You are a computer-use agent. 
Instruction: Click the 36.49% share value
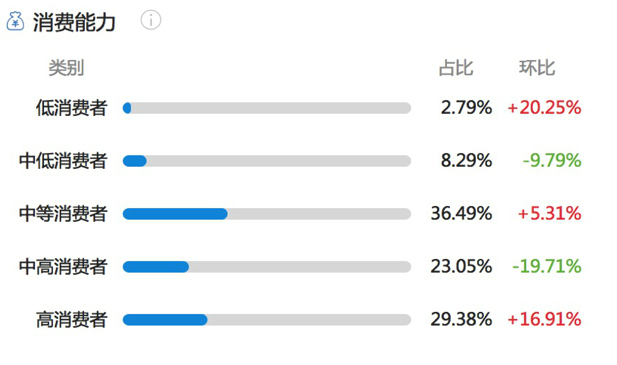click(x=461, y=214)
